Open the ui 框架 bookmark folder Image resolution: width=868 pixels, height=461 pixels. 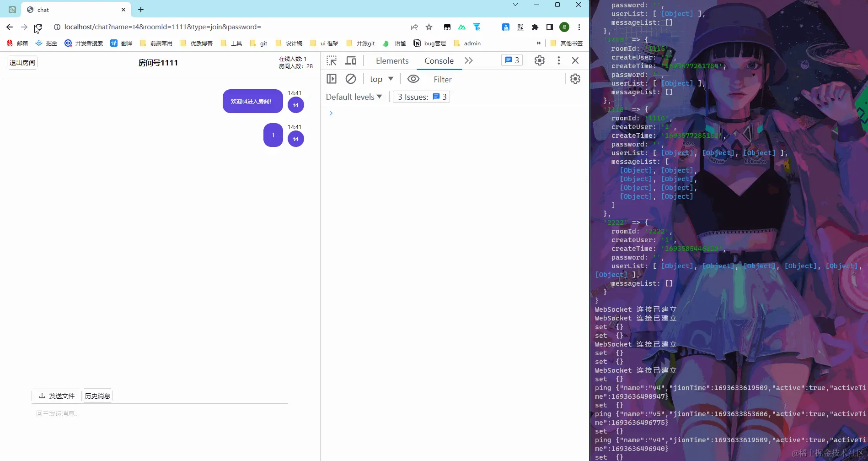[x=325, y=43]
